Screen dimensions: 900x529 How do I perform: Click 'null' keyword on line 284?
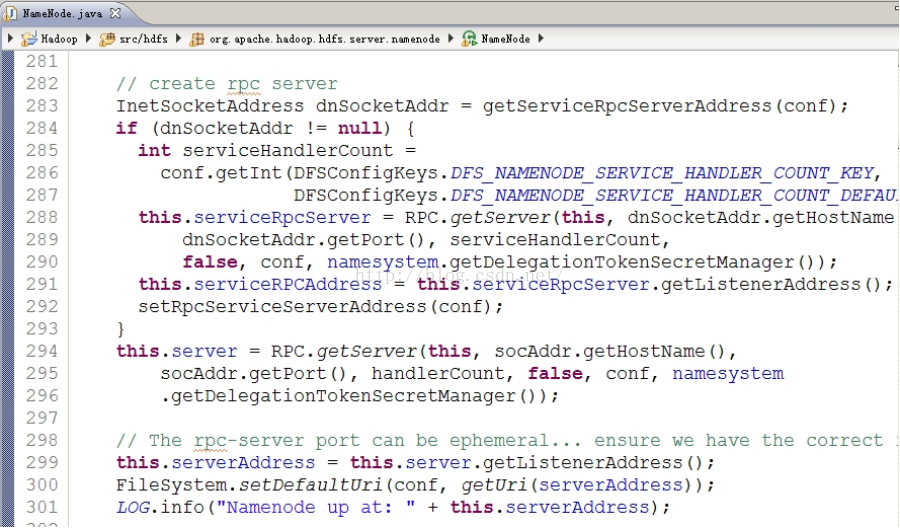359,128
